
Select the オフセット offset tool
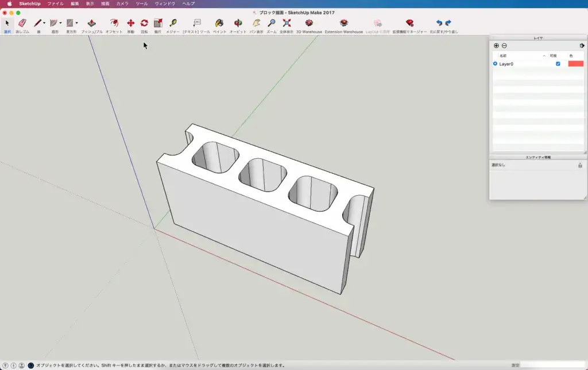point(114,23)
